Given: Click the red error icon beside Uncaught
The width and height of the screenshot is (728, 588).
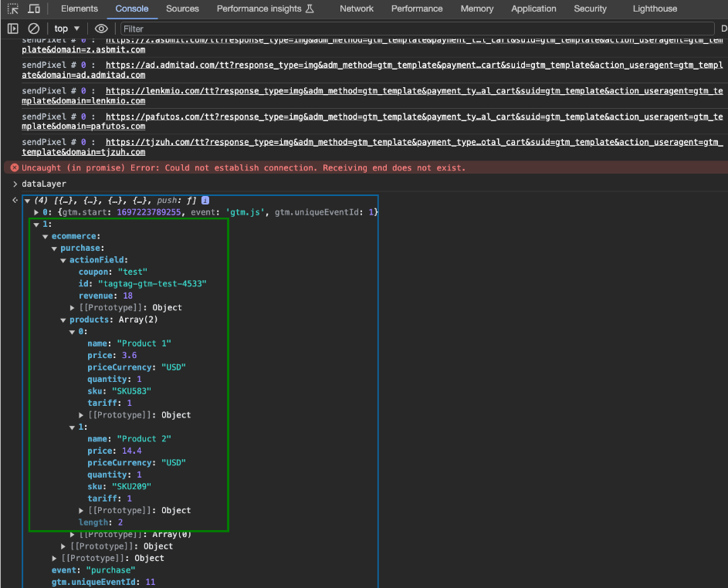Looking at the screenshot, I should coord(14,167).
